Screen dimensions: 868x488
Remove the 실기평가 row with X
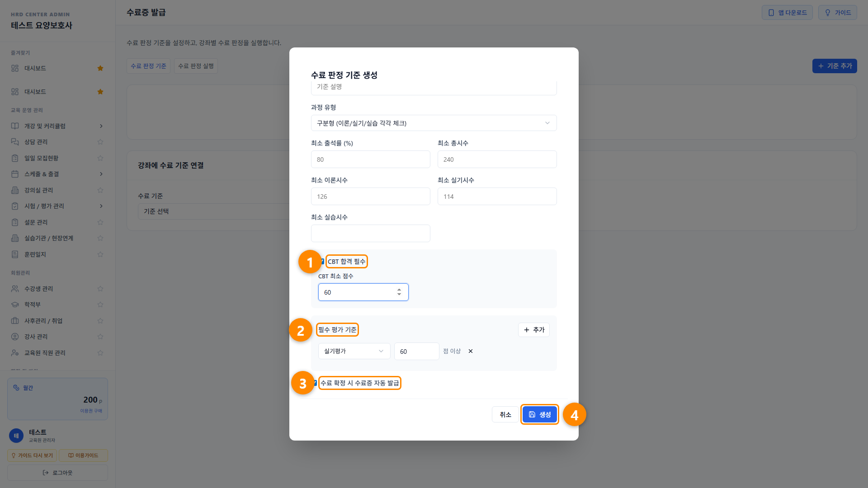click(x=471, y=351)
